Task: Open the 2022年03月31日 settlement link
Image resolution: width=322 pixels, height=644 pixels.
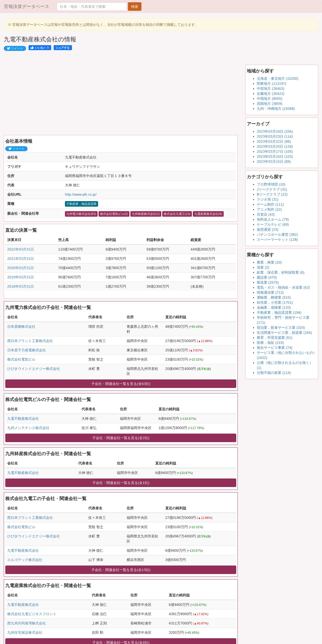Action: (20, 249)
